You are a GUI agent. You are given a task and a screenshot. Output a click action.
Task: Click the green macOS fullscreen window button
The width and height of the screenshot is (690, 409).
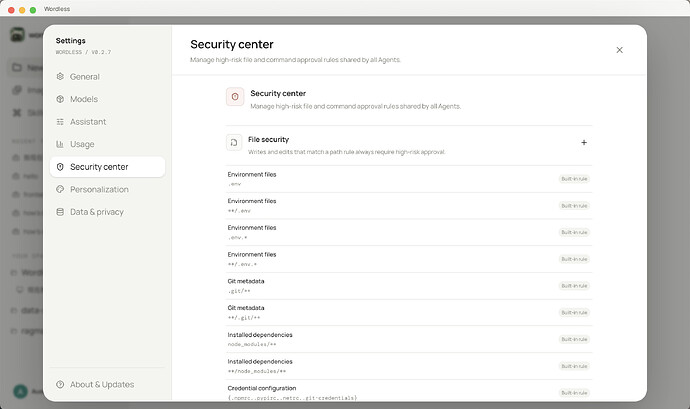click(x=33, y=10)
